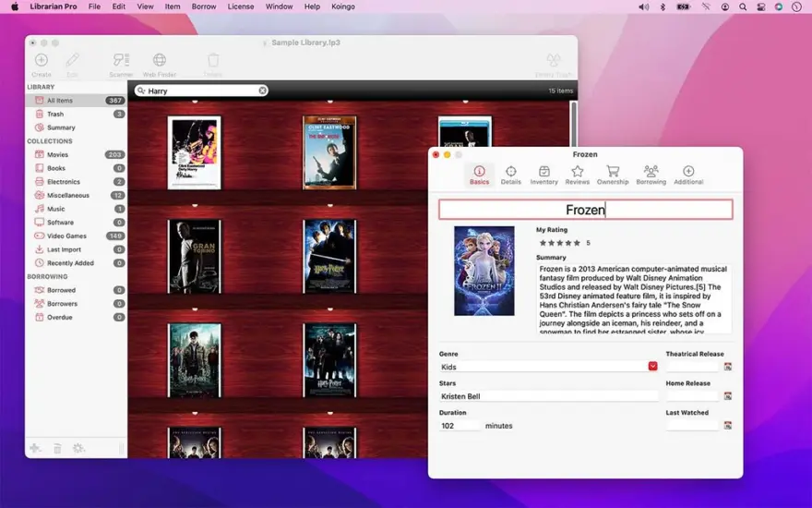Open the Apple menu
Screen dimensions: 812x508
coord(15,6)
